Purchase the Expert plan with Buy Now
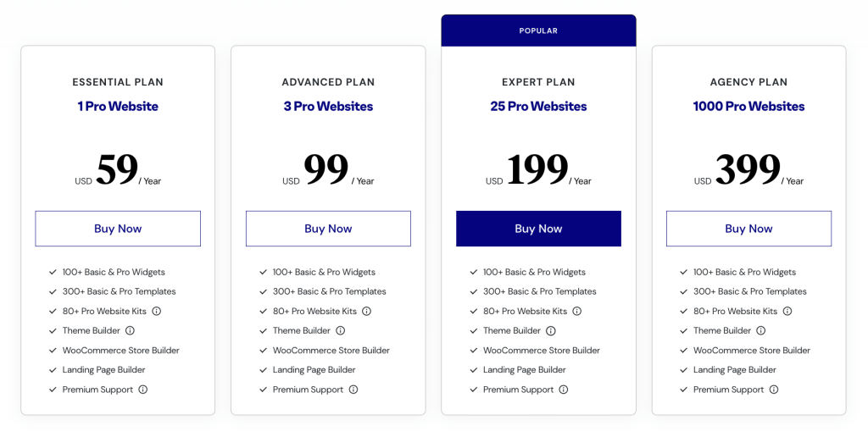 coord(538,229)
